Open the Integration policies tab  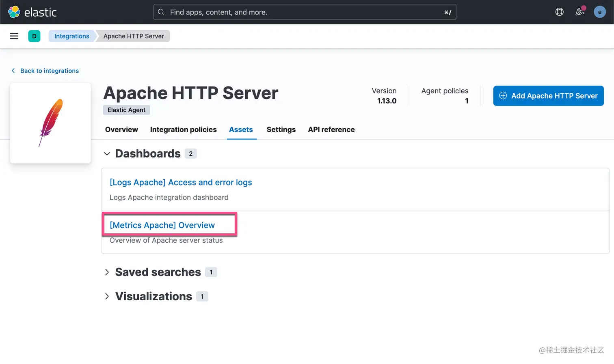click(183, 129)
